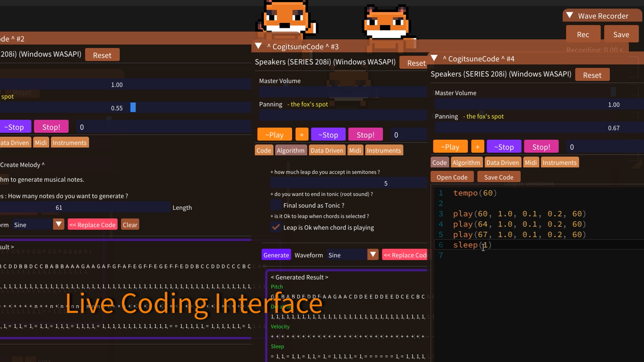Collapse the CogitsuneCode #3 panel
The width and height of the screenshot is (644, 362).
point(258,46)
